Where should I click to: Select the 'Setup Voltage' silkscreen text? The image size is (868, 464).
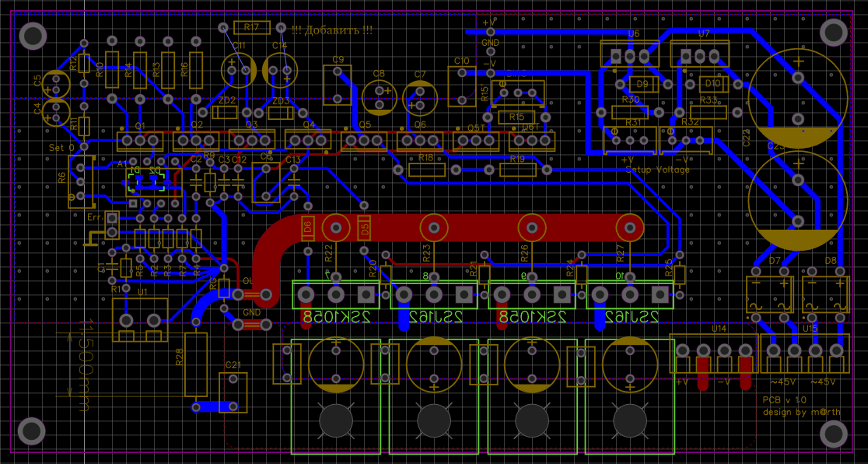[658, 170]
